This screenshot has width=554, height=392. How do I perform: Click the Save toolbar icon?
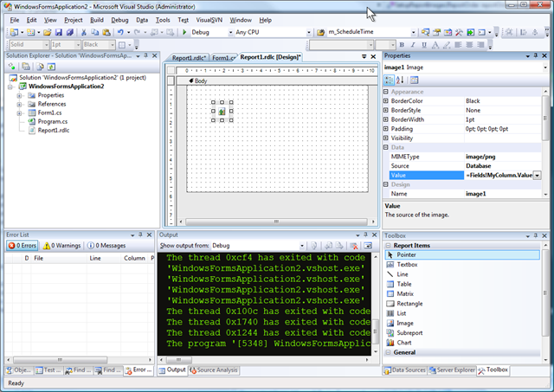coord(59,33)
